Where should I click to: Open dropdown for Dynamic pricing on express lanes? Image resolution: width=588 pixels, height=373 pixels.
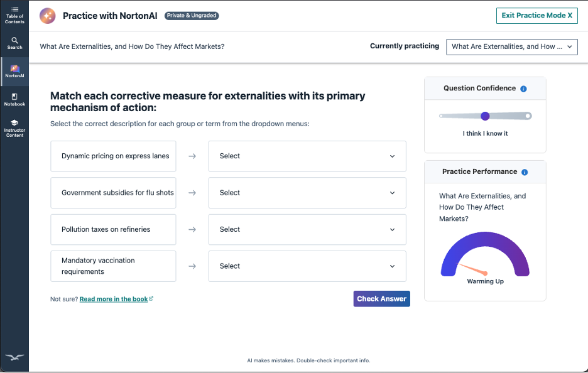pyautogui.click(x=307, y=156)
